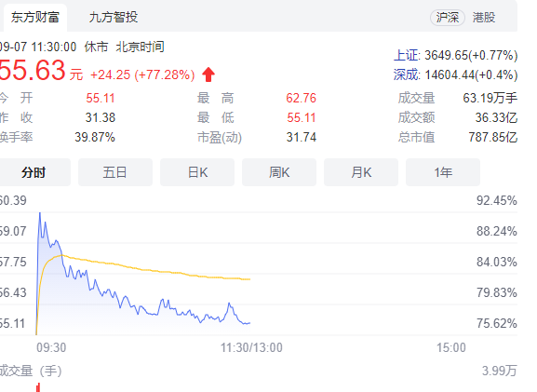Switch to the 周K chart
The height and width of the screenshot is (392, 537).
279,172
